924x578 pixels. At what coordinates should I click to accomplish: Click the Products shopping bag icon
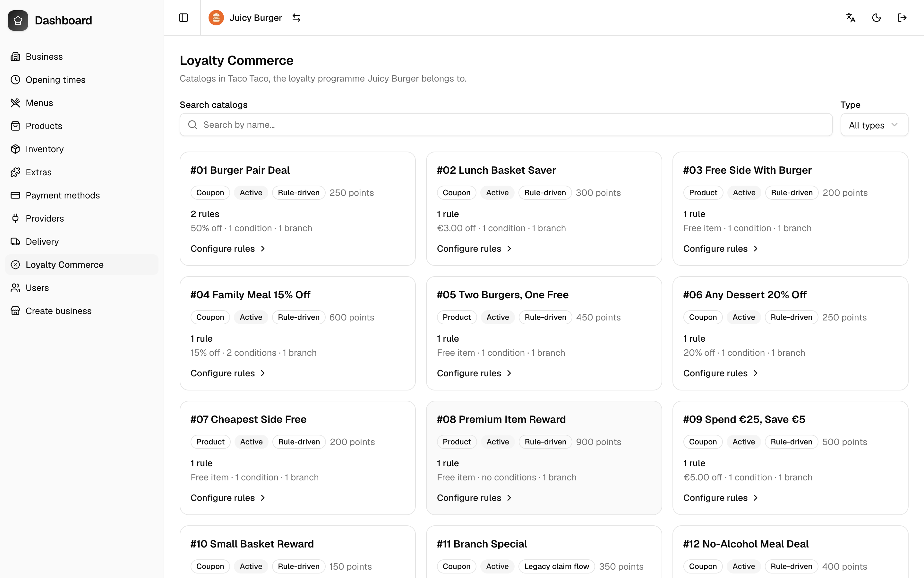pos(15,126)
